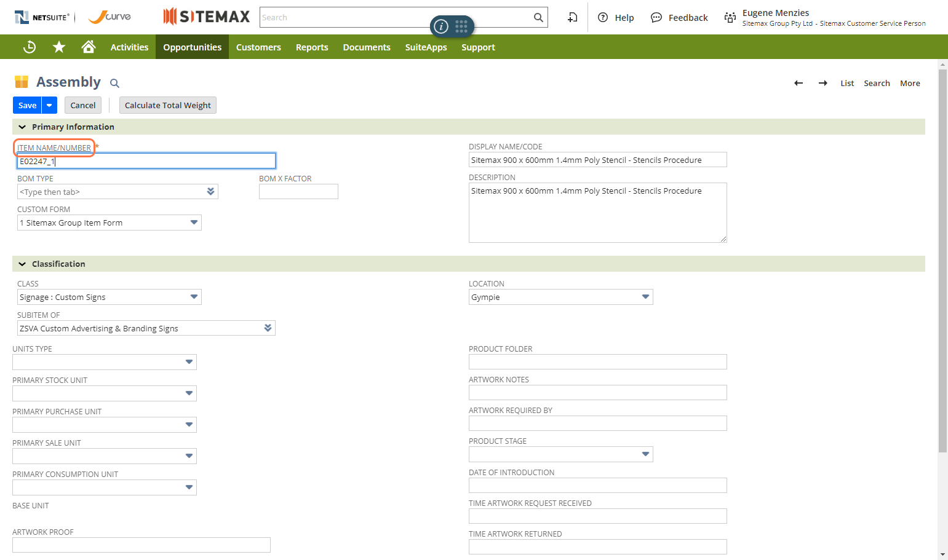Image resolution: width=948 pixels, height=560 pixels.
Task: Click the Display Name/Code input field
Action: tap(598, 160)
